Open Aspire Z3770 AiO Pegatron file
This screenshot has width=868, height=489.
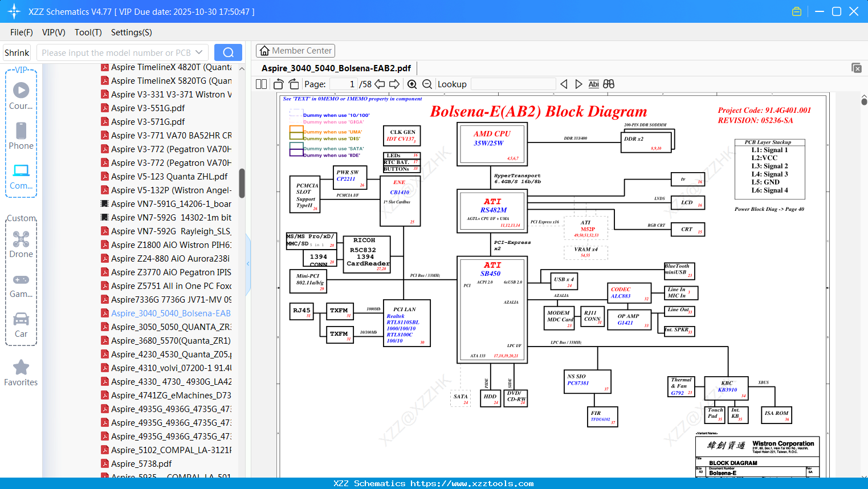click(166, 272)
